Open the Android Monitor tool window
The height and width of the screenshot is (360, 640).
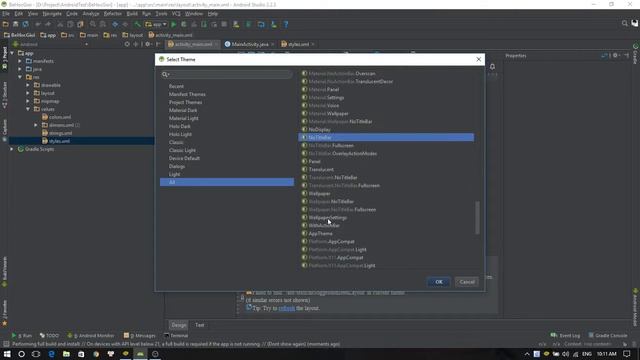coord(91,336)
